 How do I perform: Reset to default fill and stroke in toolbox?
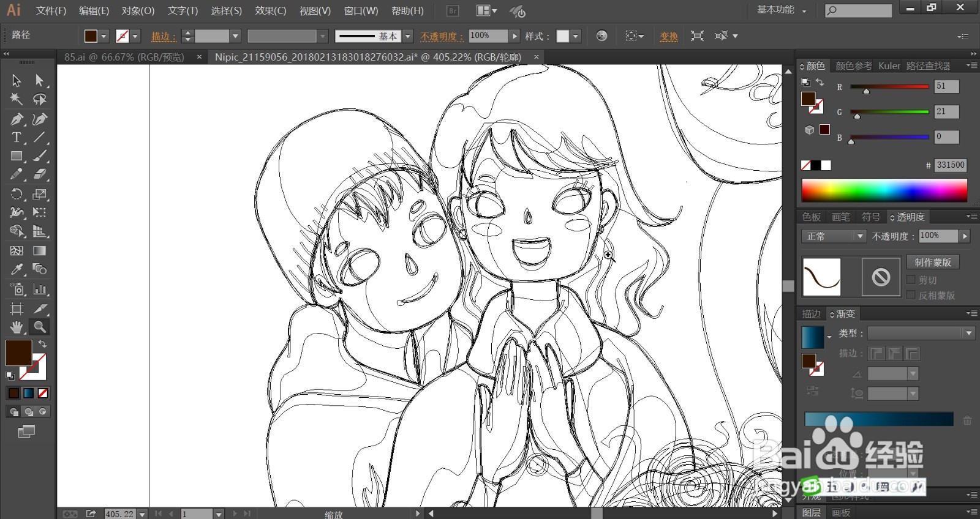click(10, 375)
